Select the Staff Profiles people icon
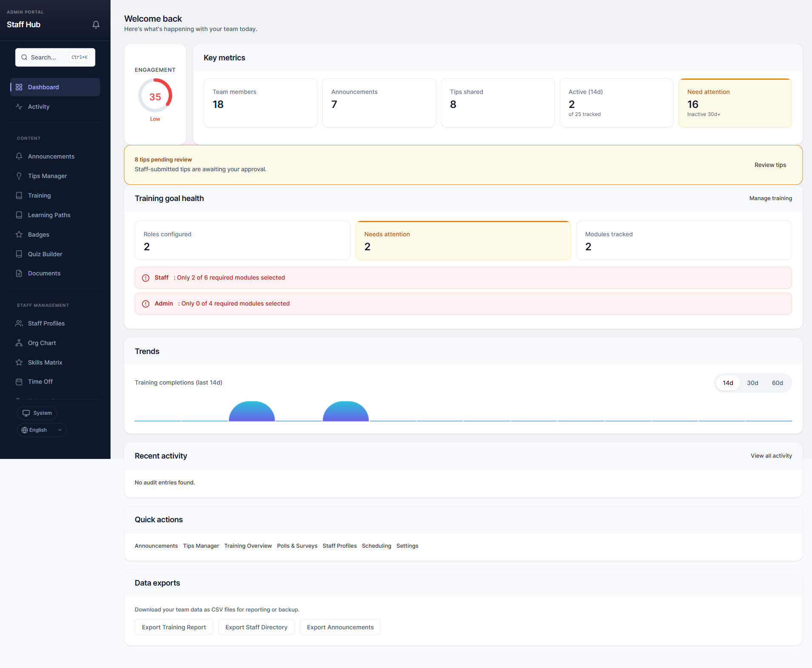812x668 pixels. (x=19, y=323)
